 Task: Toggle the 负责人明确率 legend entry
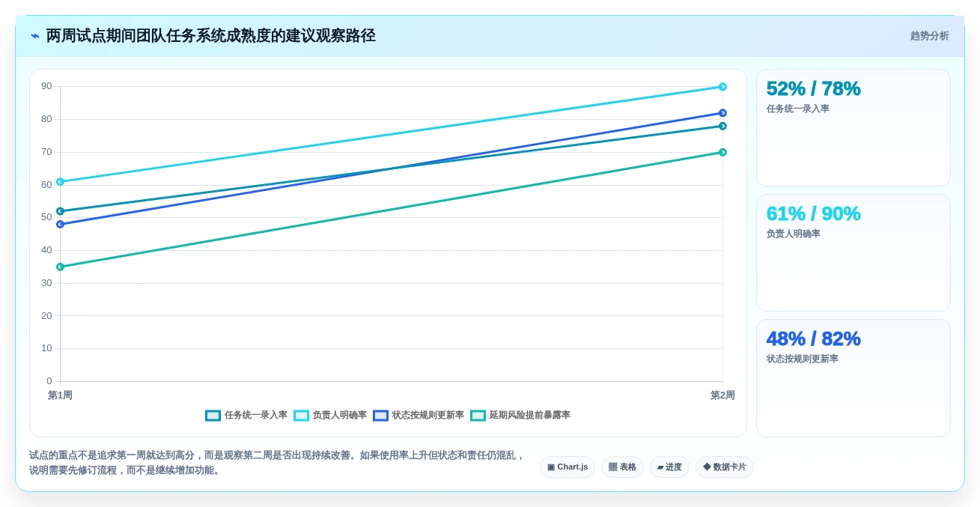tap(330, 415)
